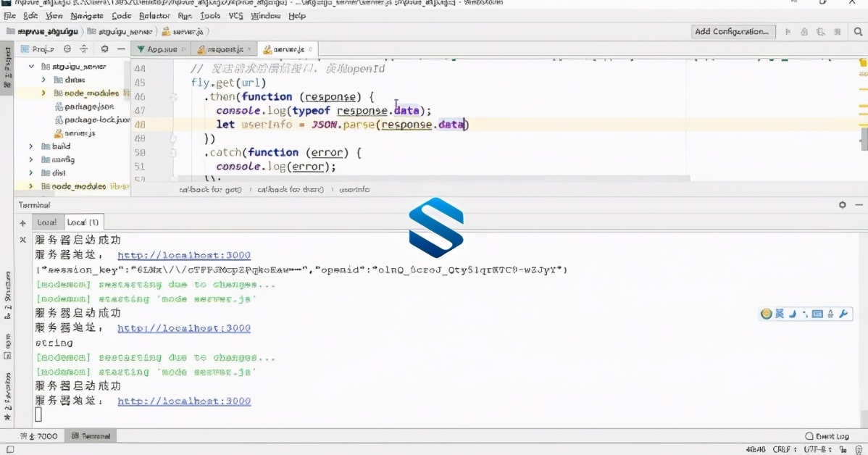Toggle the Terminal tool window button at bottom
The width and height of the screenshot is (868, 455).
pyautogui.click(x=91, y=436)
